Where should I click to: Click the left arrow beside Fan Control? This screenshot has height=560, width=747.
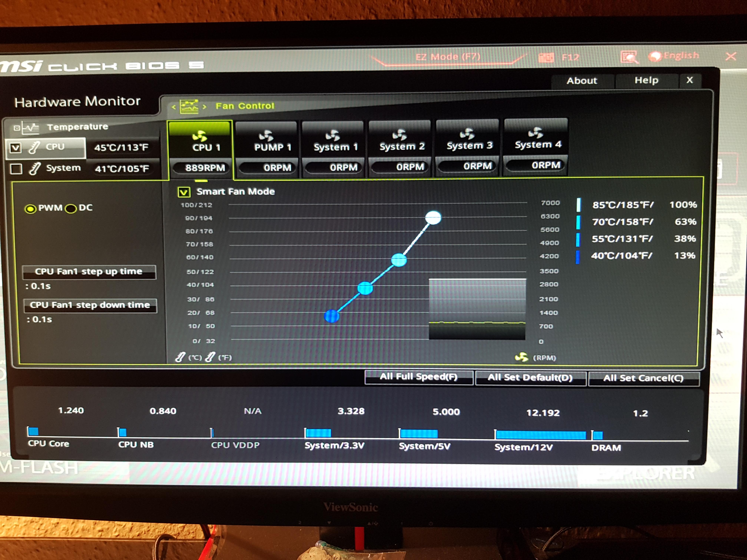pos(174,107)
